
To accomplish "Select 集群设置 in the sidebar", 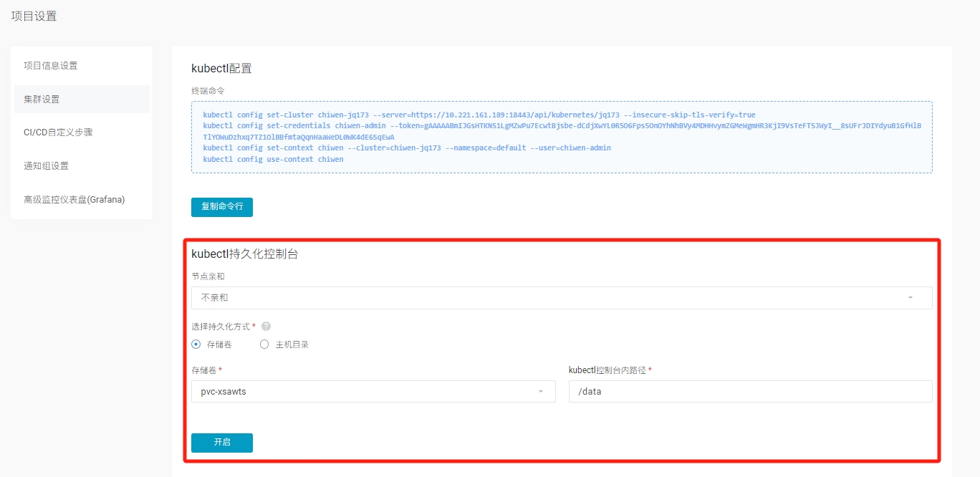I will (x=42, y=99).
